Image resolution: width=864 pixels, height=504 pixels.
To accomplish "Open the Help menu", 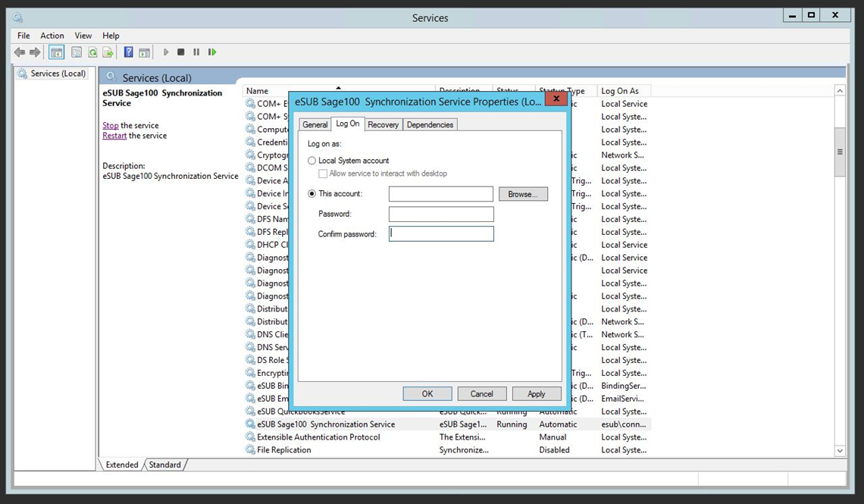I will (111, 36).
